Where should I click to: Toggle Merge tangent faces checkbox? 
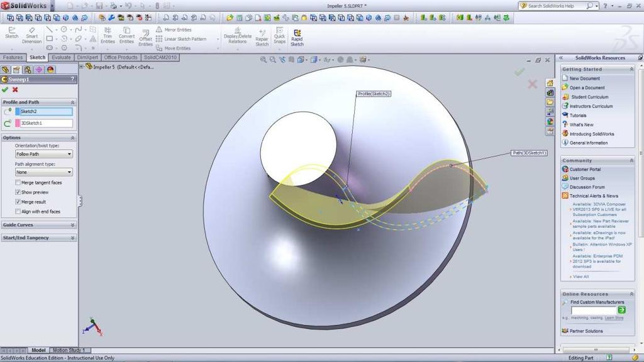coord(18,182)
